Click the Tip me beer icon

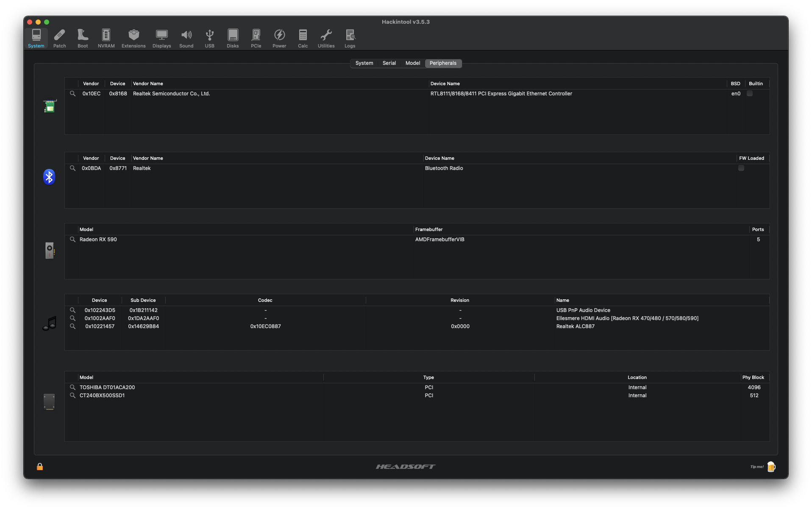click(771, 466)
